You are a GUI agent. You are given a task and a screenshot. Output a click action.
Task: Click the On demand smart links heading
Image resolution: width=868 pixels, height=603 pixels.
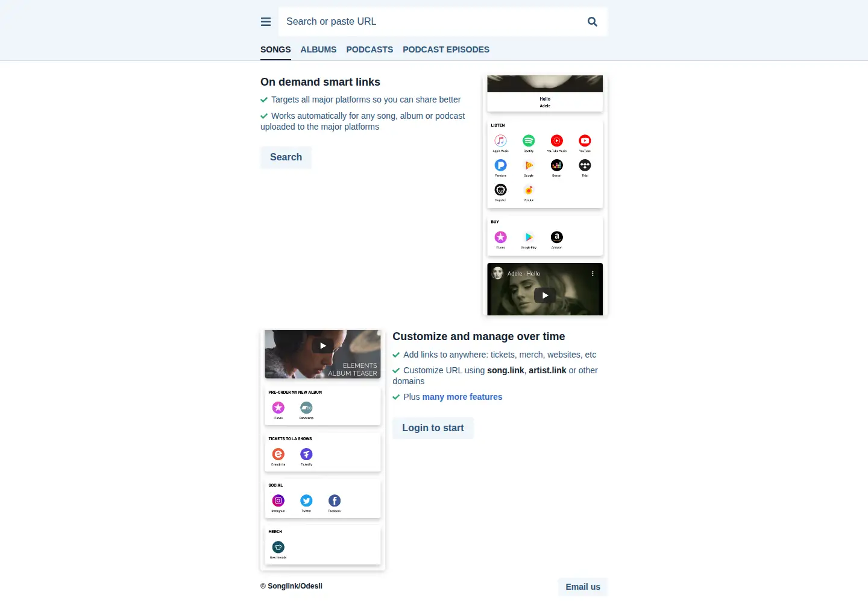tap(320, 82)
